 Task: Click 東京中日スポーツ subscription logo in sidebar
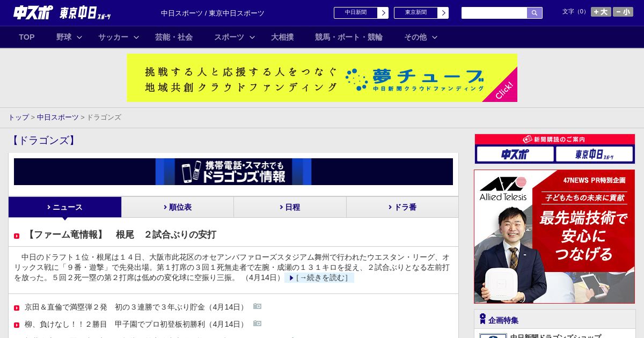(x=594, y=154)
